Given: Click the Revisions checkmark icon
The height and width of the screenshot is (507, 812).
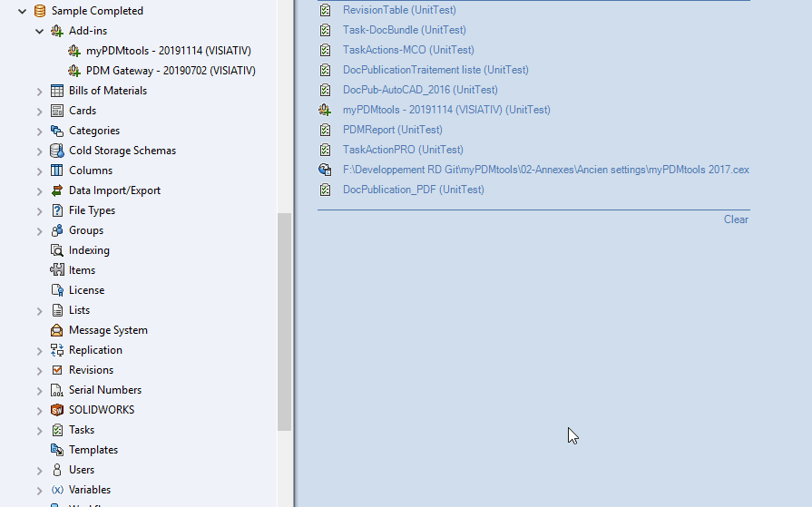Looking at the screenshot, I should [x=57, y=370].
